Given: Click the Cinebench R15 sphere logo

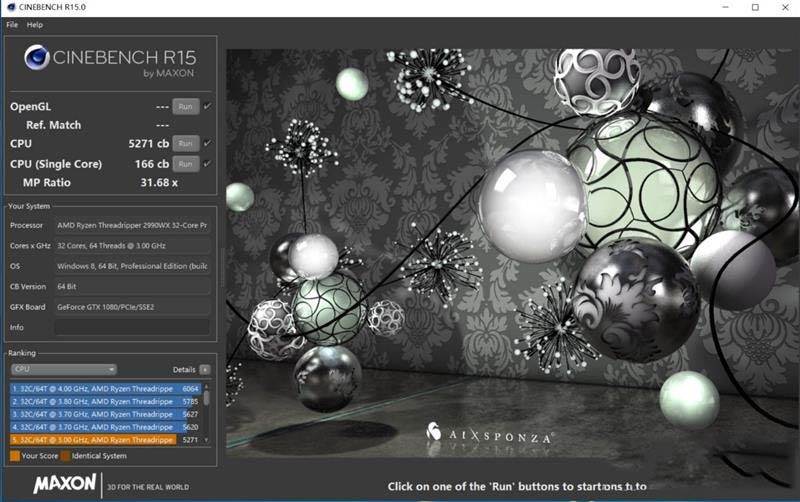Looking at the screenshot, I should click(x=38, y=59).
